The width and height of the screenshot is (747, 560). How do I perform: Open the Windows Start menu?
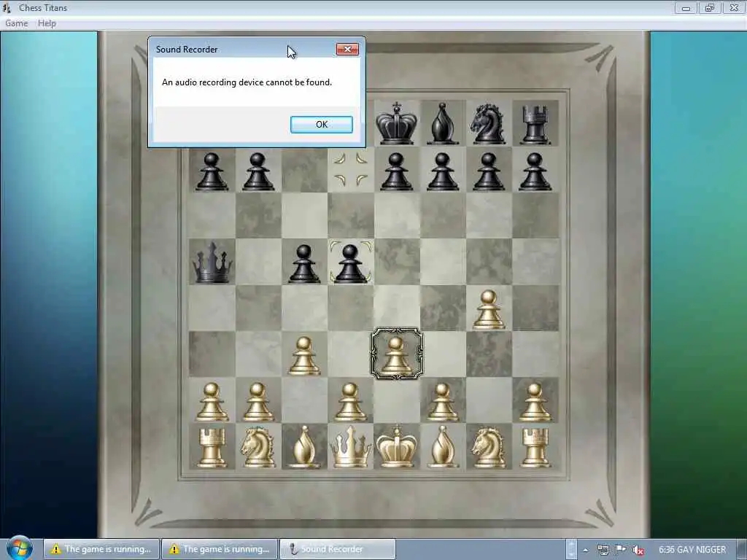coord(20,548)
